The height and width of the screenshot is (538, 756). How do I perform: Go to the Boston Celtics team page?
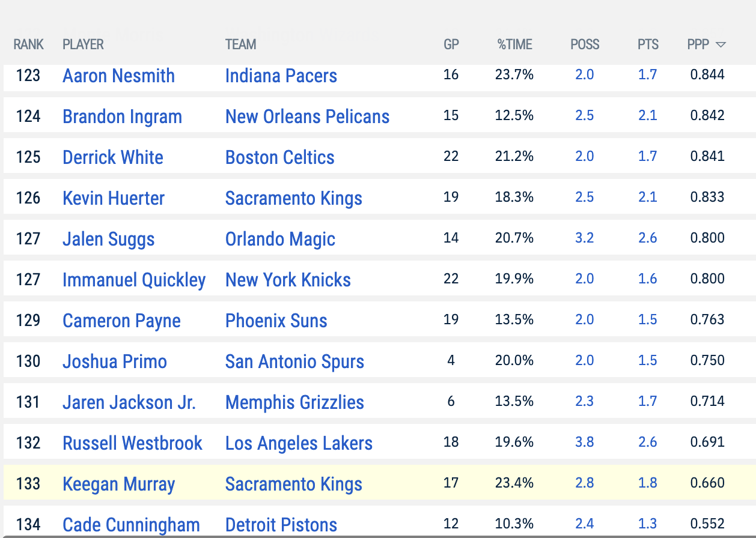coord(280,157)
